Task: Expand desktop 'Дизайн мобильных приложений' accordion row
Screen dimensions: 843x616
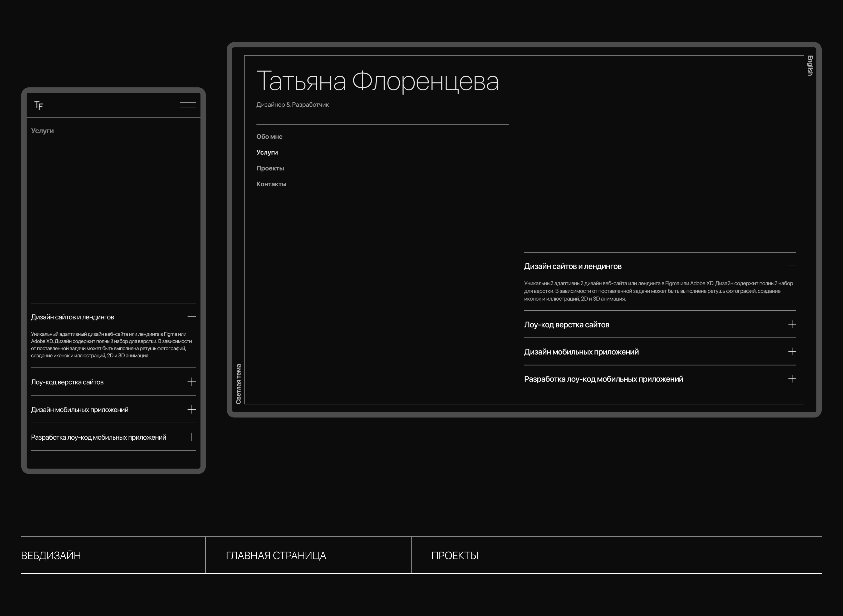Action: pos(581,352)
